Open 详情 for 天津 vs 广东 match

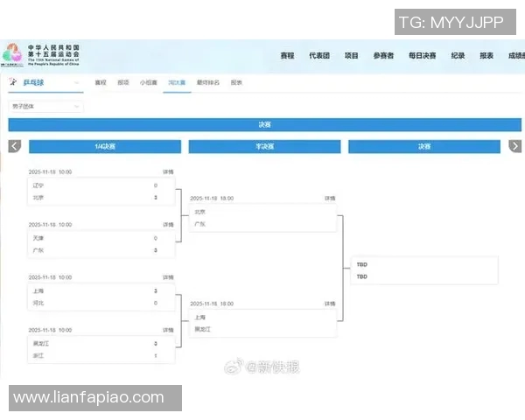tap(168, 225)
